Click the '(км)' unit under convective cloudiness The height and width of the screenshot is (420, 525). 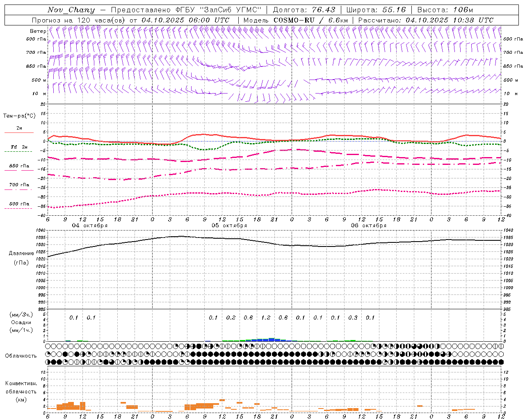21,399
